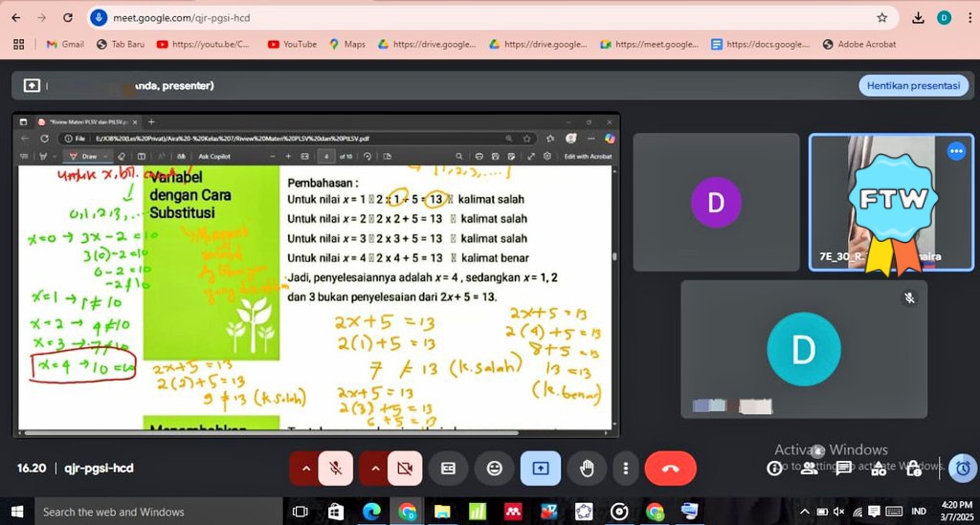Open Chrome downloads icon

click(x=918, y=17)
